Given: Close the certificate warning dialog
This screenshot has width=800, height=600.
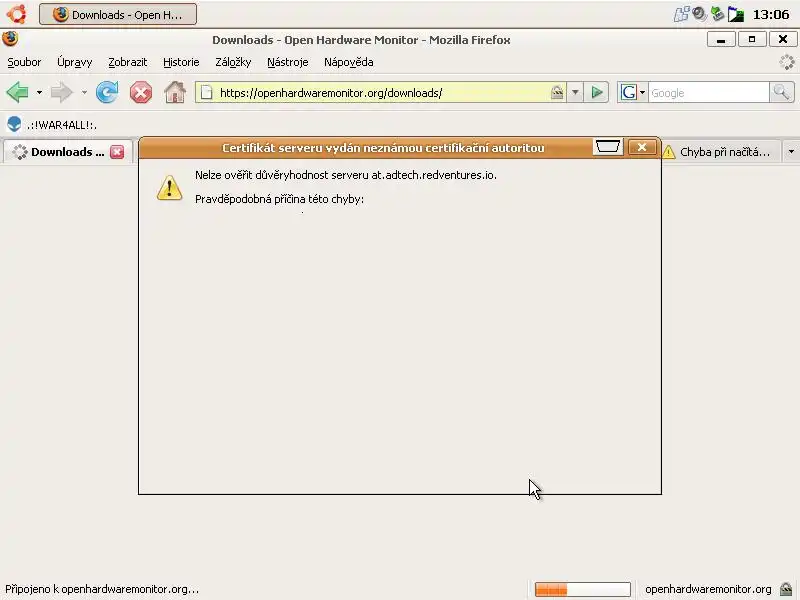Looking at the screenshot, I should [x=642, y=147].
